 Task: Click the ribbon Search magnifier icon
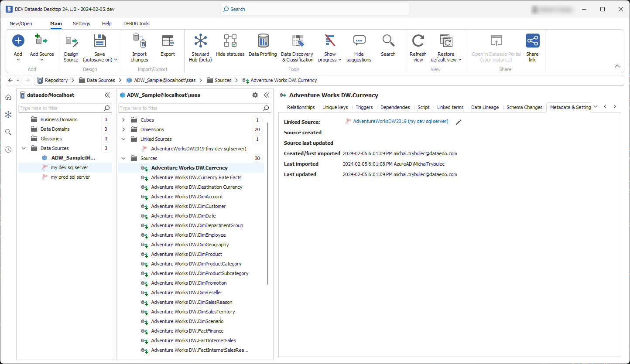[388, 41]
